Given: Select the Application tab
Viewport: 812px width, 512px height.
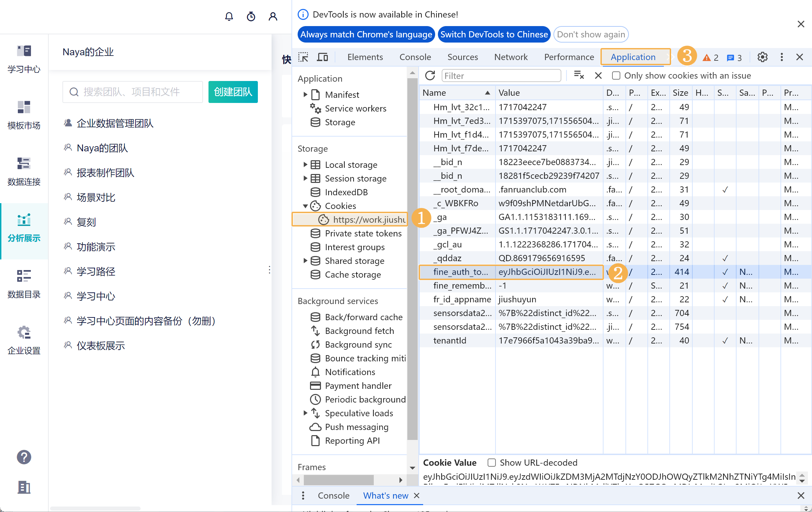Looking at the screenshot, I should click(633, 57).
